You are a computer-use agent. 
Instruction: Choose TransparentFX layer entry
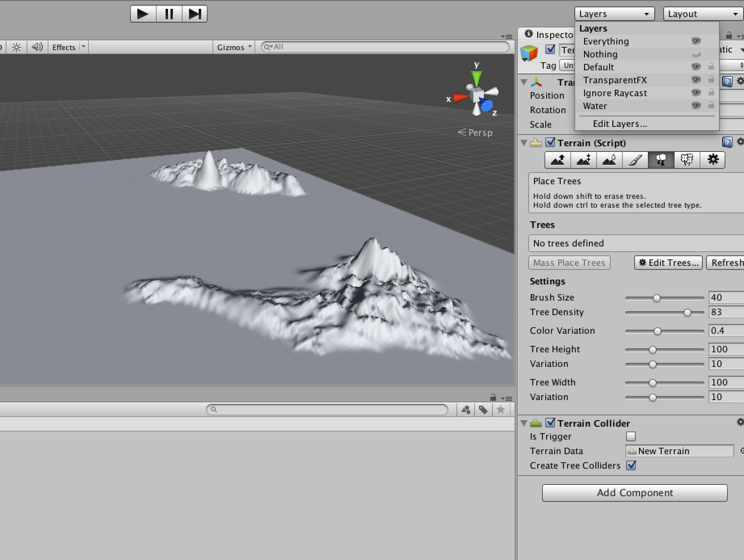tap(647, 80)
